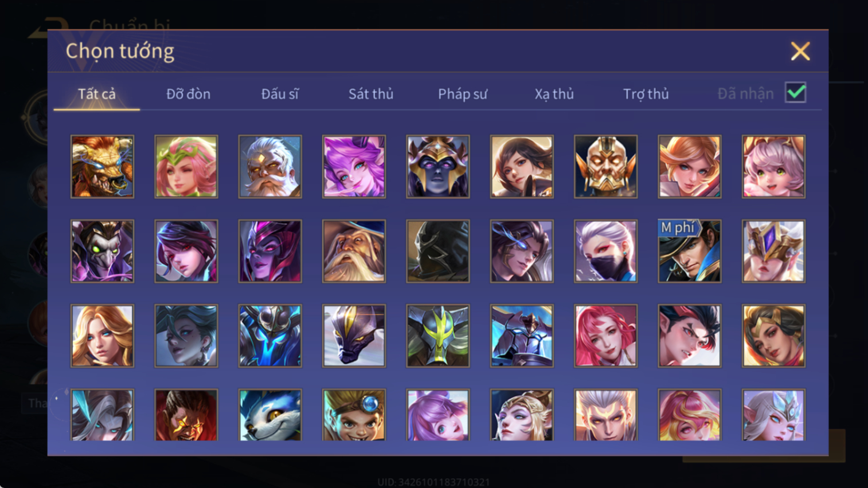This screenshot has width=868, height=488.
Task: Close the 'Chọn tướng' dialog
Action: click(x=800, y=52)
